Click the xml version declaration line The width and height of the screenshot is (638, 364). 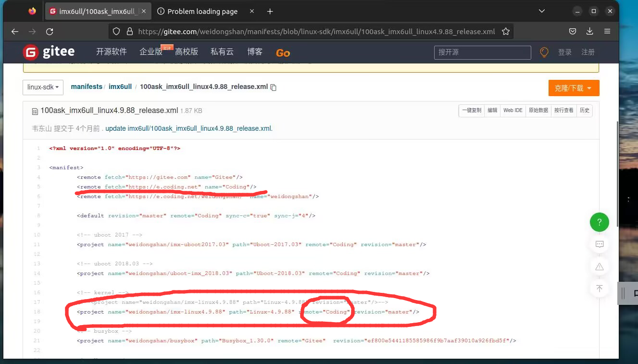coord(114,148)
